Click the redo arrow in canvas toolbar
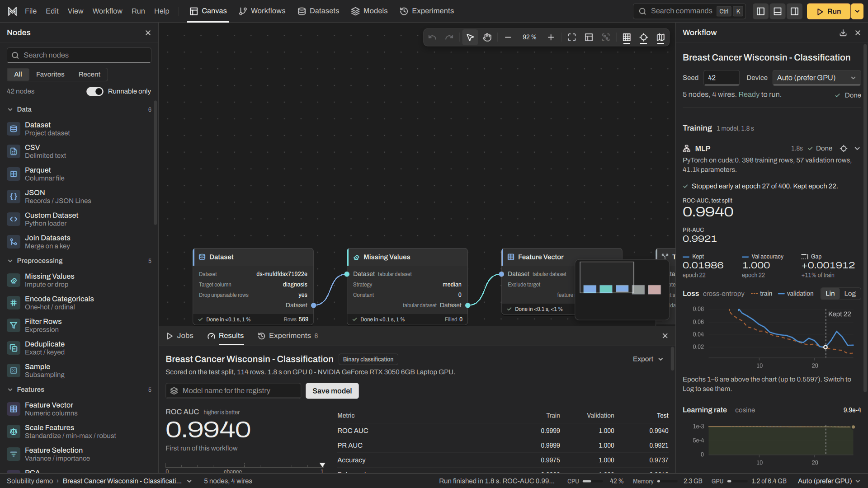Viewport: 868px width, 488px height. (449, 38)
